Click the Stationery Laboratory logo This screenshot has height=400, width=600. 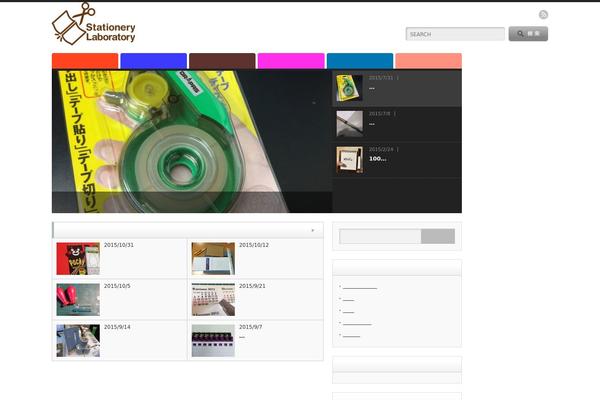click(94, 24)
